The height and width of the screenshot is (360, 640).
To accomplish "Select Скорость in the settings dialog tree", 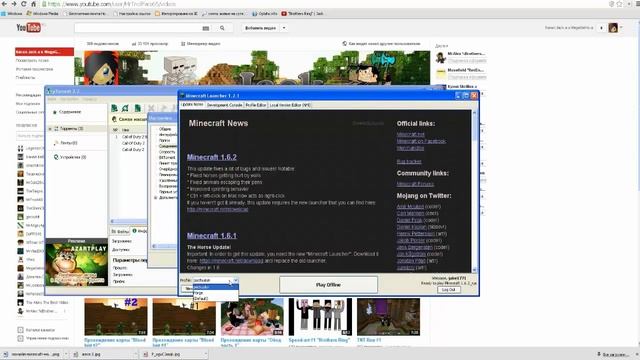I will (x=167, y=152).
